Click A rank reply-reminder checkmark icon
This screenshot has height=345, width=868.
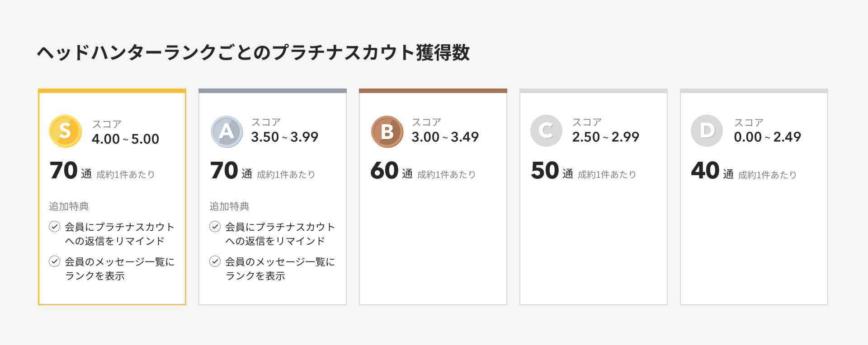pos(215,227)
